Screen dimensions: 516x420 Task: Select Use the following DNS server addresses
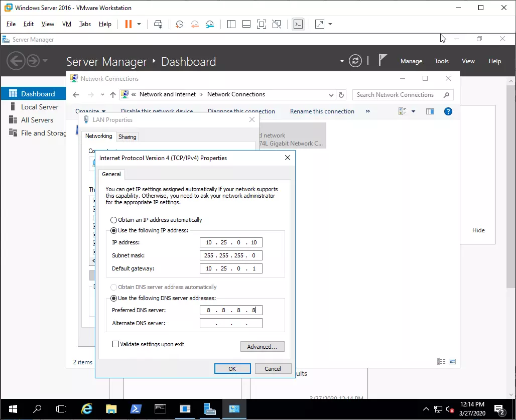tap(114, 298)
